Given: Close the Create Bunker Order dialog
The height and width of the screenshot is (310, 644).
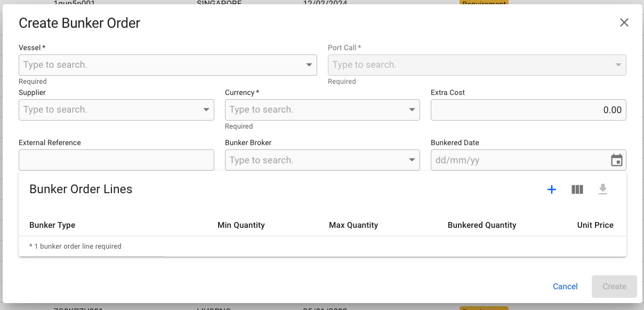Looking at the screenshot, I should pyautogui.click(x=624, y=22).
